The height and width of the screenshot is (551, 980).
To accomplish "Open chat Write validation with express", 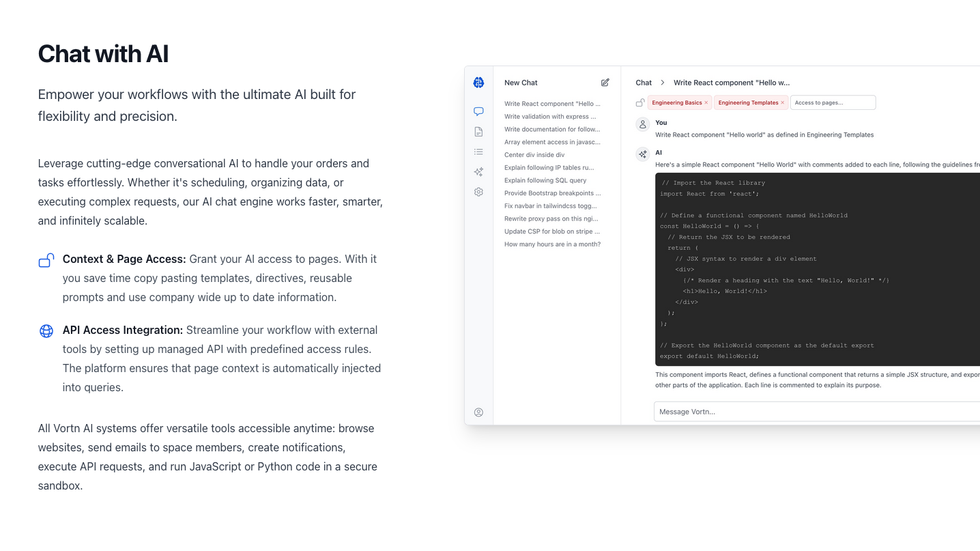I will 550,117.
